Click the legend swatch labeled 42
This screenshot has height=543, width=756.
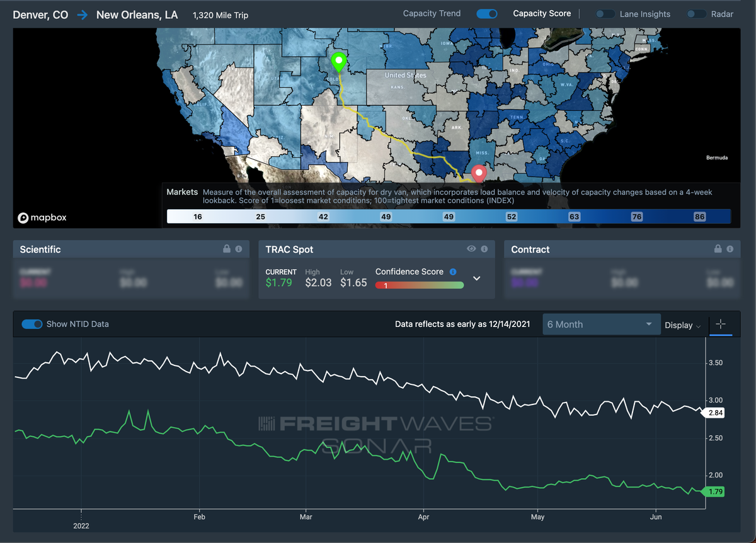[323, 217]
